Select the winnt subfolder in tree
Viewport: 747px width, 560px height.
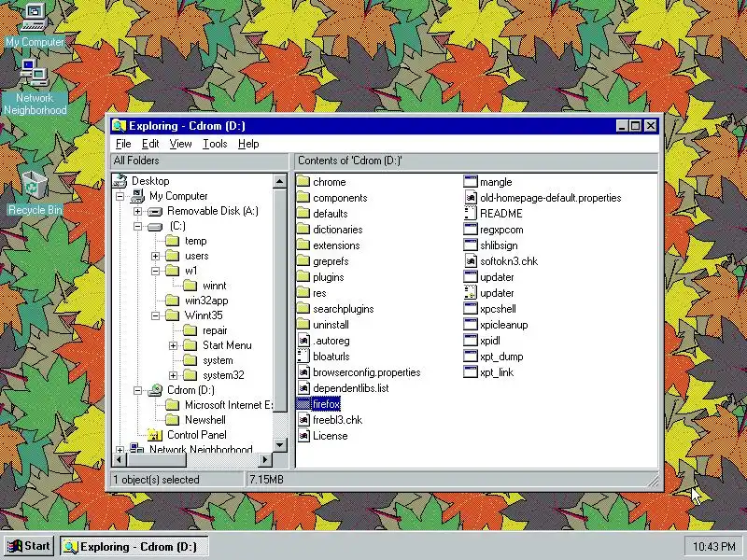tap(215, 286)
